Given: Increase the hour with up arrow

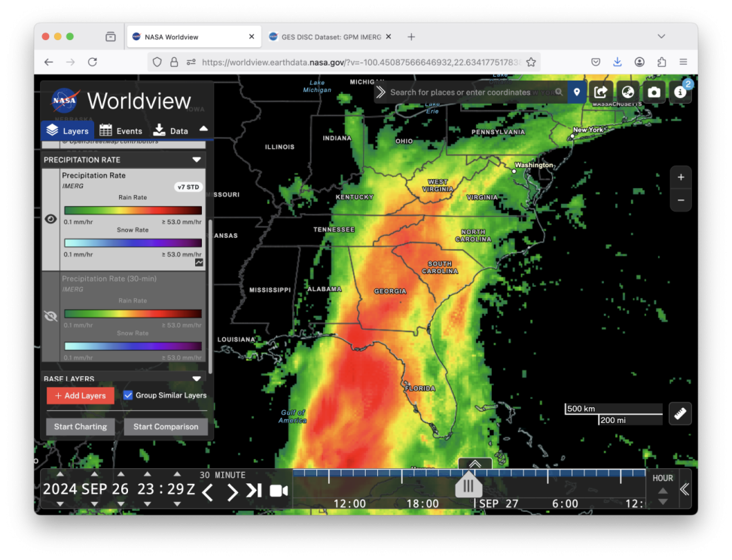Looking at the screenshot, I should pos(148,474).
